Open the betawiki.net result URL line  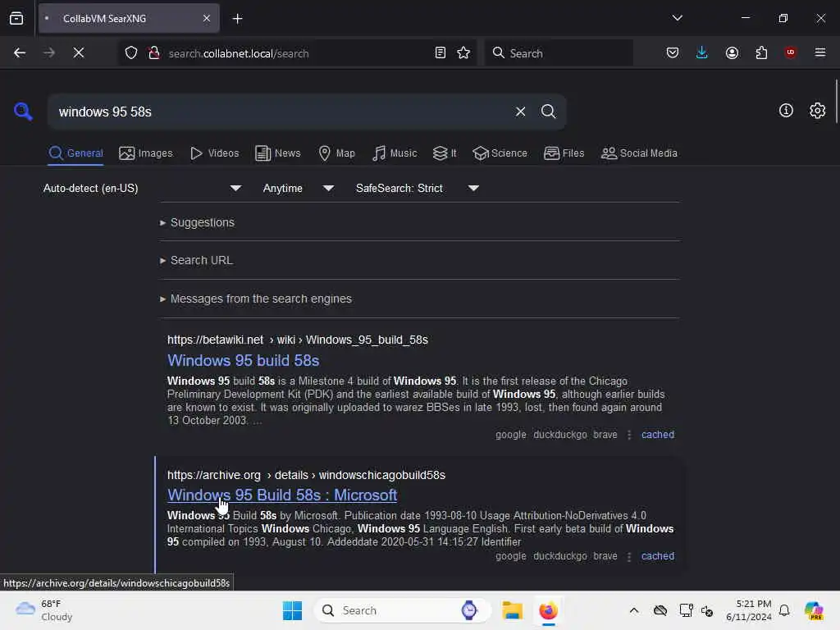tap(297, 340)
